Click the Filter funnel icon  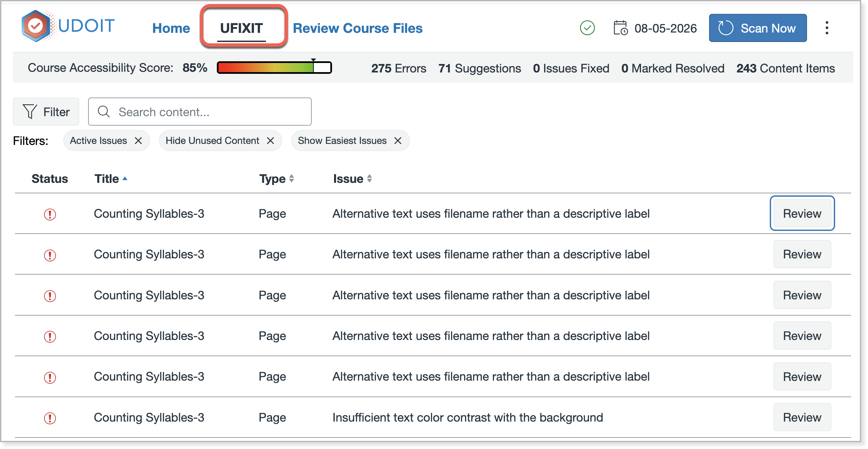point(30,111)
